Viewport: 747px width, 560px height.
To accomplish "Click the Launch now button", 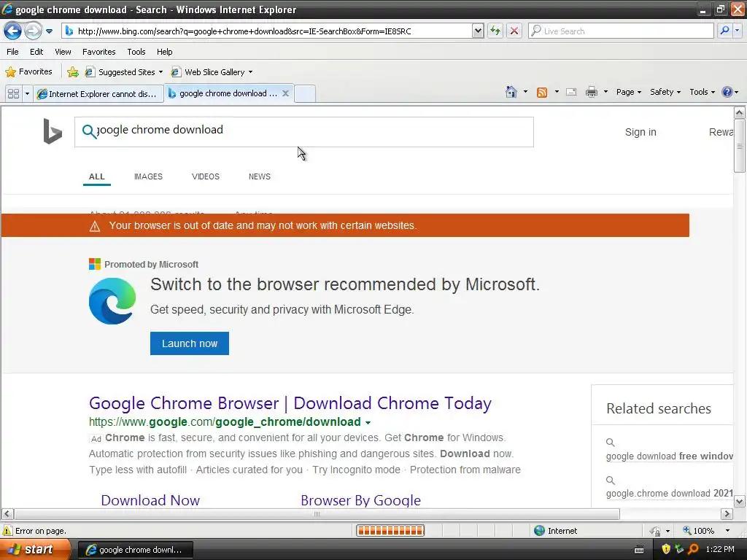I will pyautogui.click(x=190, y=343).
